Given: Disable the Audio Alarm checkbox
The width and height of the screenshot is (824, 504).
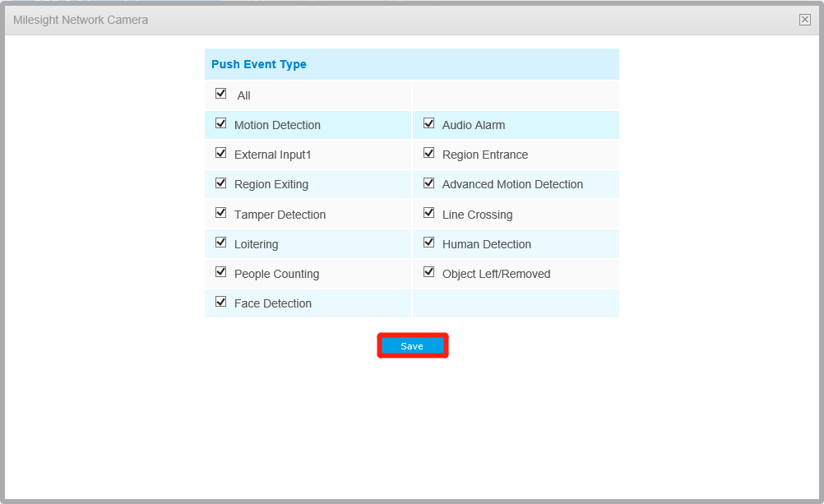Looking at the screenshot, I should (x=428, y=123).
